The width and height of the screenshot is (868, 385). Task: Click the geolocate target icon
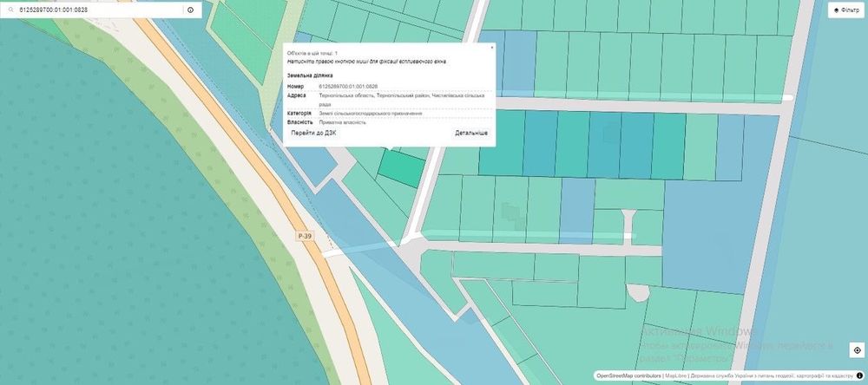(857, 350)
